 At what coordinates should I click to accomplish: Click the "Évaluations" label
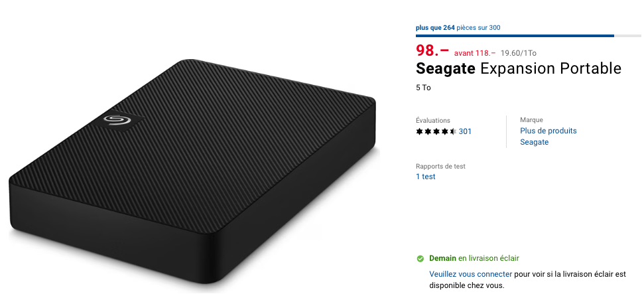tap(432, 120)
